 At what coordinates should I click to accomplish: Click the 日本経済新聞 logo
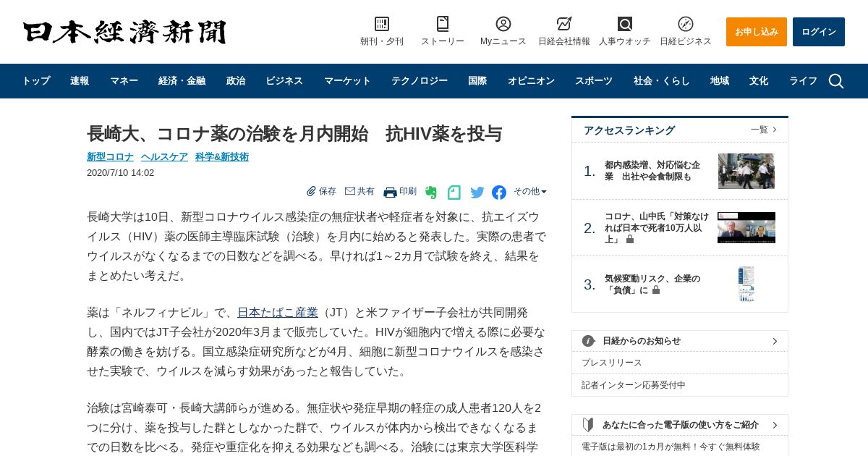pos(124,32)
